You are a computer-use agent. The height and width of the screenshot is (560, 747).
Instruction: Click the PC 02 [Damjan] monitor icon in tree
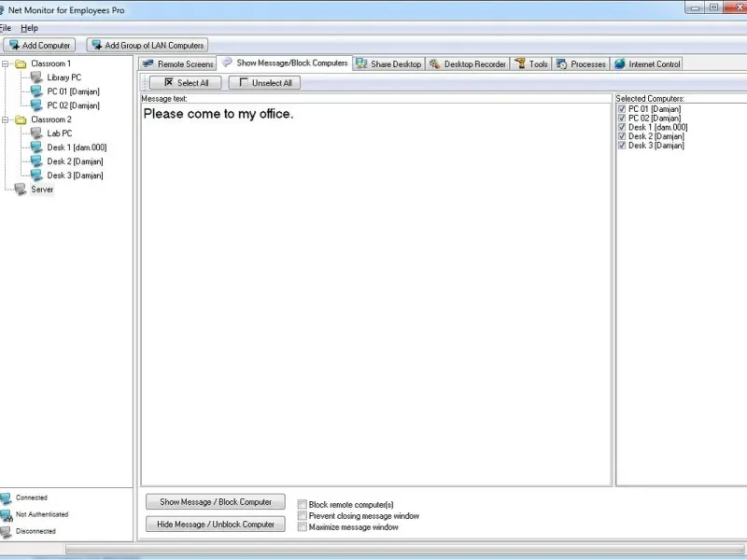coord(36,105)
